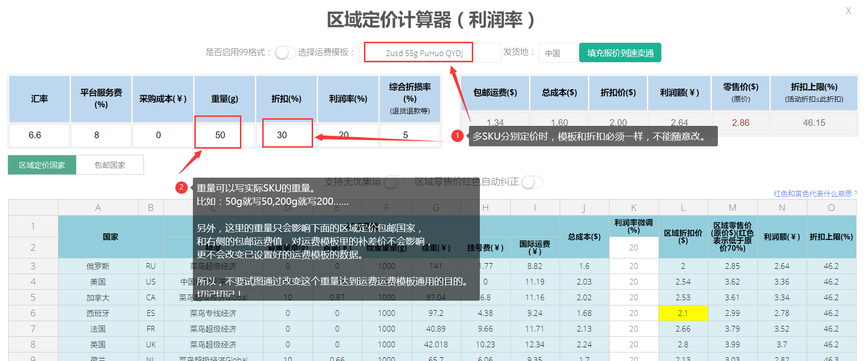Click the 总成本($) spreadsheet header cell
The image size is (868, 361).
coord(584,237)
